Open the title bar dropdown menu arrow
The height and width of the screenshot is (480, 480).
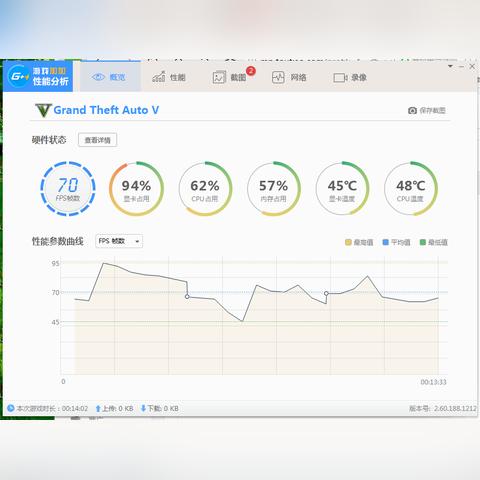click(x=450, y=66)
